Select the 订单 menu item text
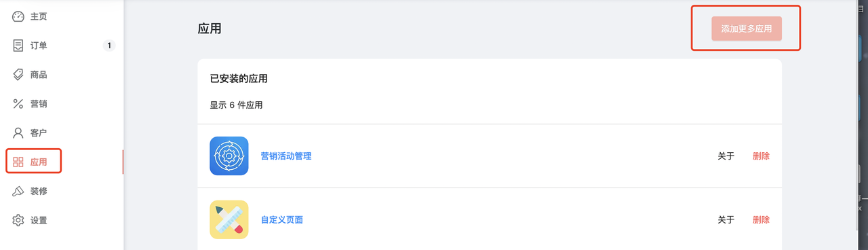Image resolution: width=868 pixels, height=250 pixels. [x=39, y=46]
